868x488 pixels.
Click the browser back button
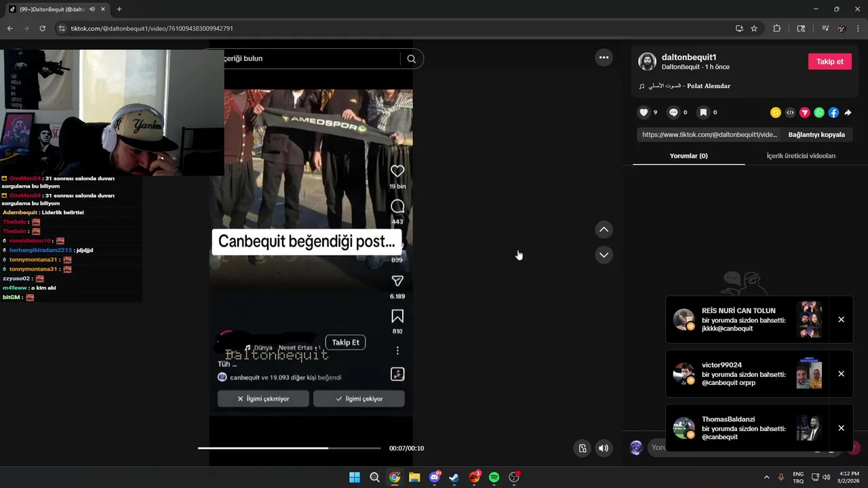[9, 28]
